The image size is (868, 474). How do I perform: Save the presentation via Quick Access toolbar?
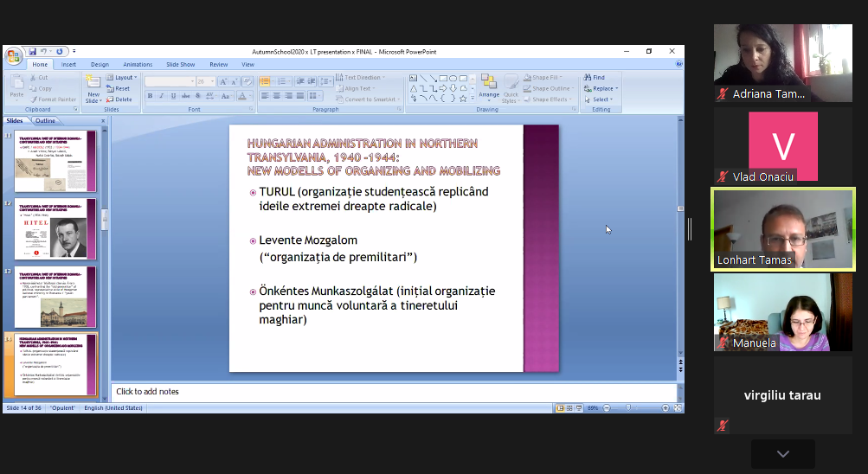[32, 51]
